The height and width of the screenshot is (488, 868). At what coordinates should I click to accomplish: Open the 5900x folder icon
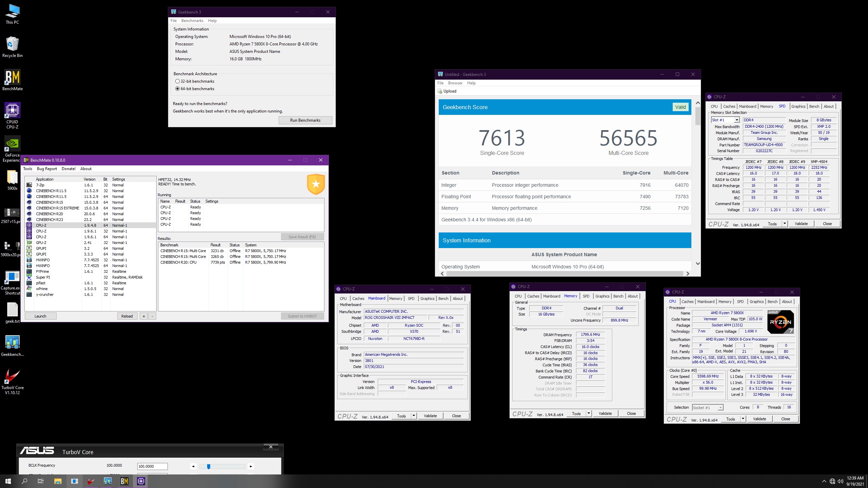13,180
